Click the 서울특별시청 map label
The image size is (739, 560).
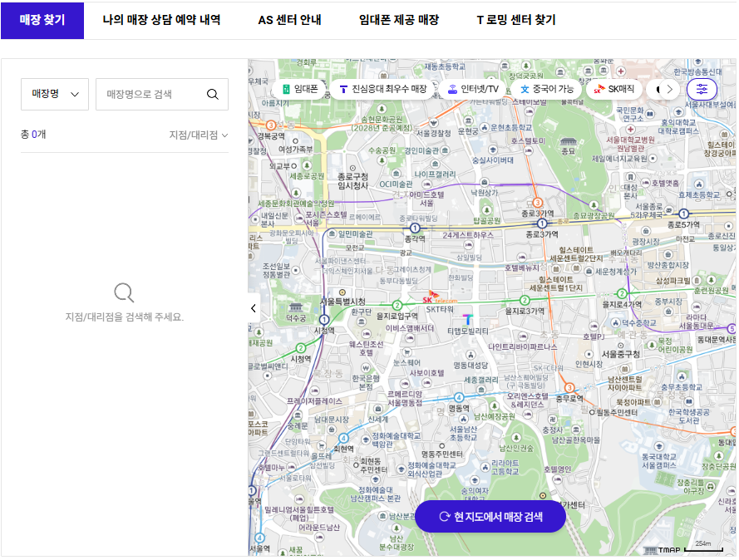[x=342, y=302]
